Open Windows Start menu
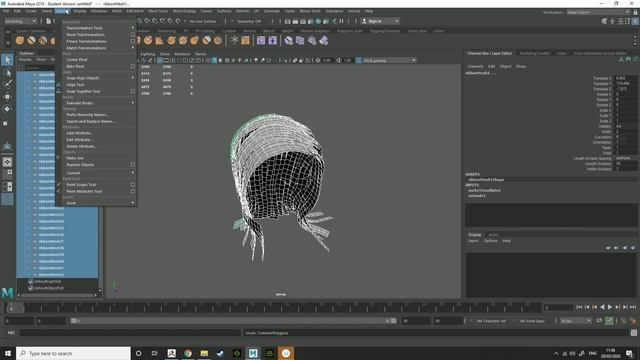Viewport: 640px width, 360px height. (7, 353)
